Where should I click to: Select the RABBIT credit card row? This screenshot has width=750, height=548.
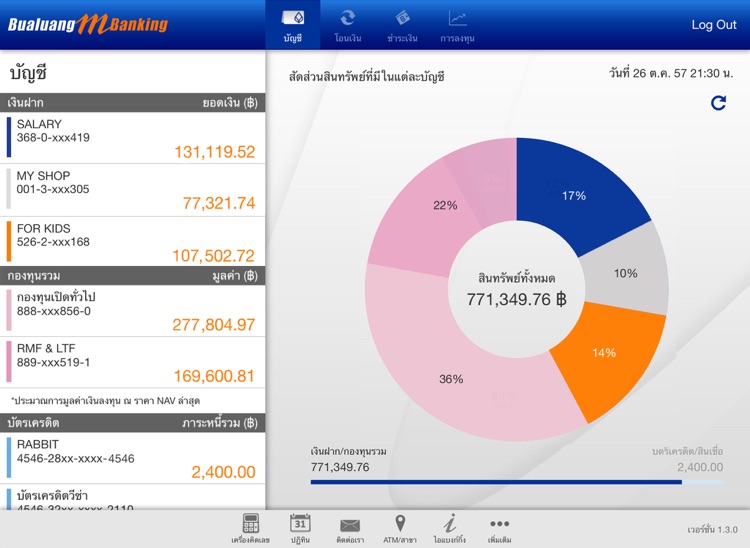tap(132, 458)
